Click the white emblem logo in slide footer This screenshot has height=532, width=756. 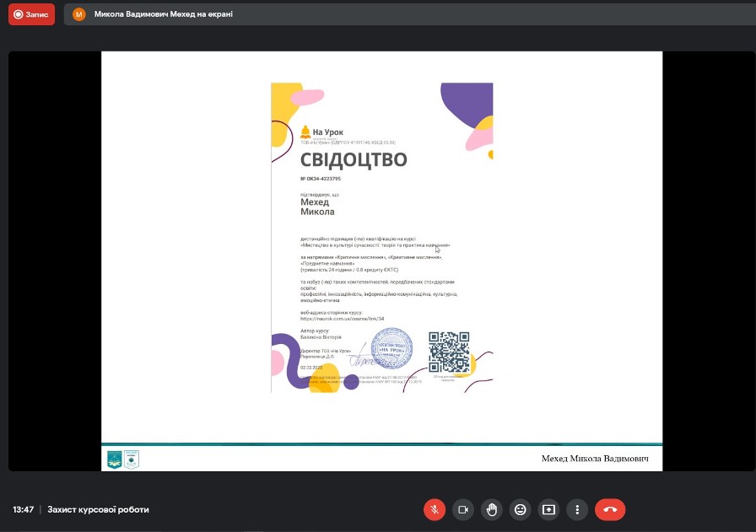(132, 459)
